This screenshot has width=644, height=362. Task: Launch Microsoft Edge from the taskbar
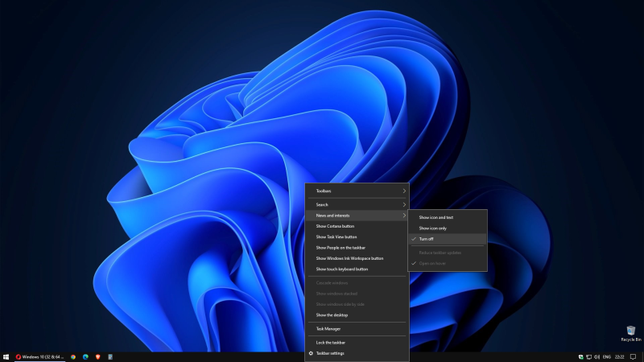(x=85, y=356)
